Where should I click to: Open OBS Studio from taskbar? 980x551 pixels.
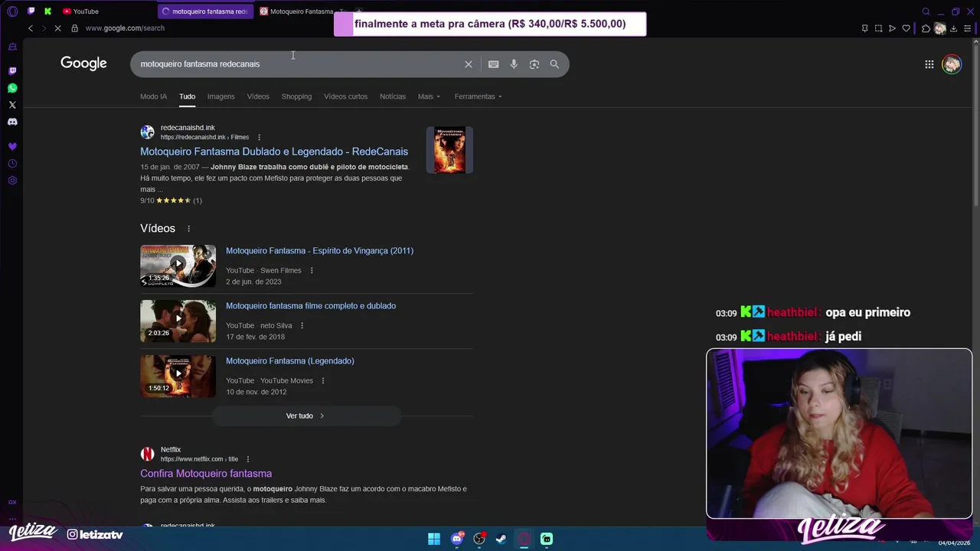[x=479, y=539]
